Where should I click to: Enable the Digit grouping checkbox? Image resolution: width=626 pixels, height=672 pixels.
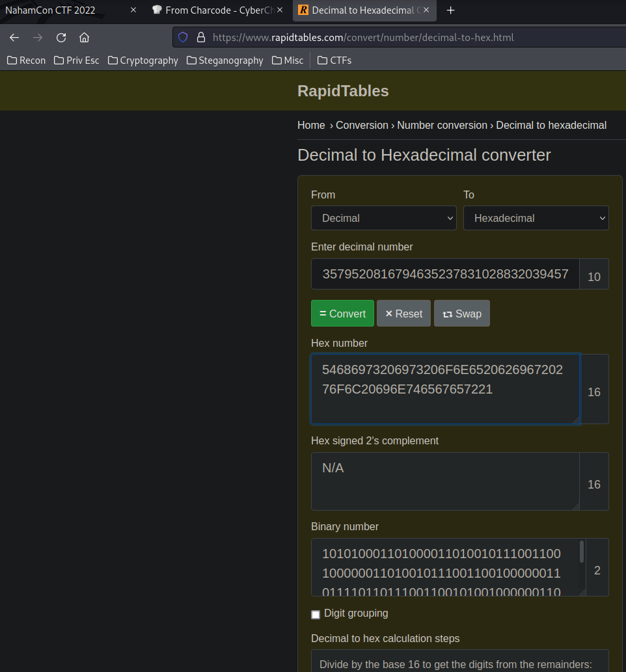coord(316,615)
